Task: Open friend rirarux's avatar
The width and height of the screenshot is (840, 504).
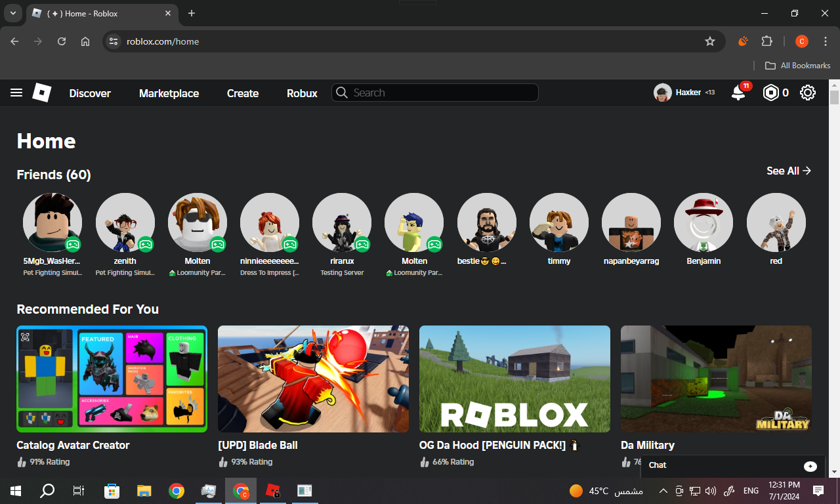Action: pyautogui.click(x=342, y=222)
